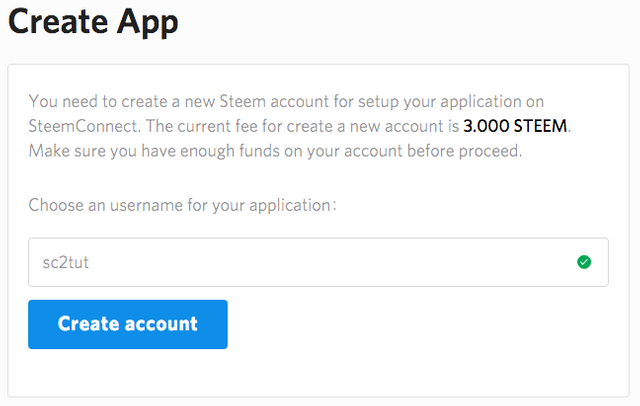The image size is (640, 406).
Task: Click the word App in the heading
Action: click(x=148, y=23)
